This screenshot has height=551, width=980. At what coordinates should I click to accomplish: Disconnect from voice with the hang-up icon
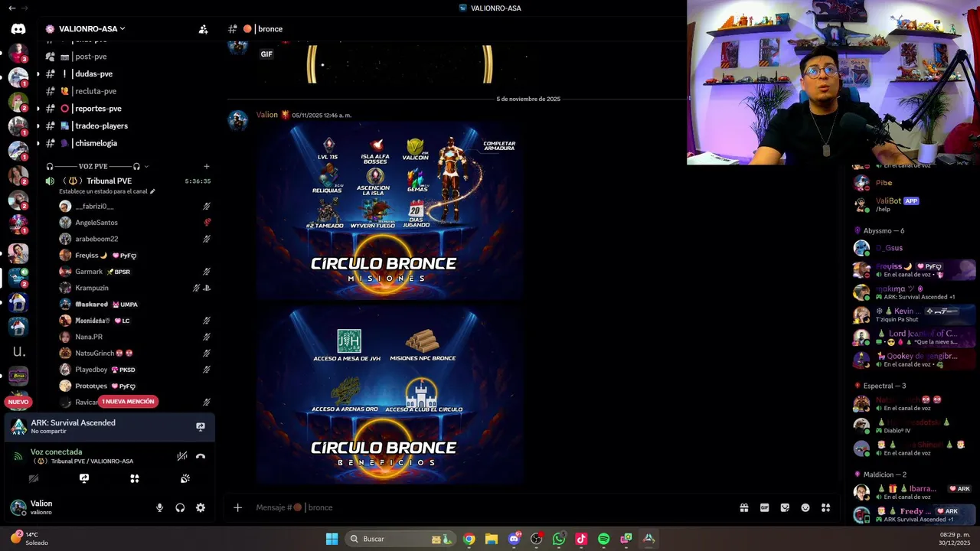(201, 456)
